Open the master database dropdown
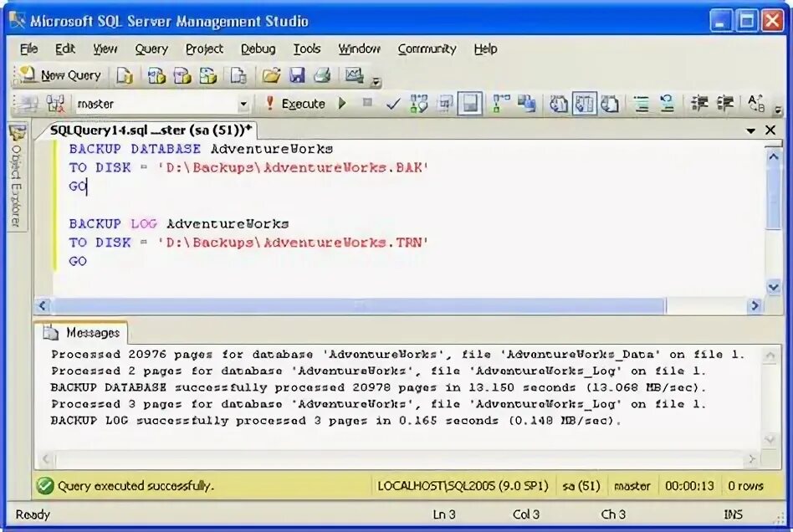 [243, 105]
